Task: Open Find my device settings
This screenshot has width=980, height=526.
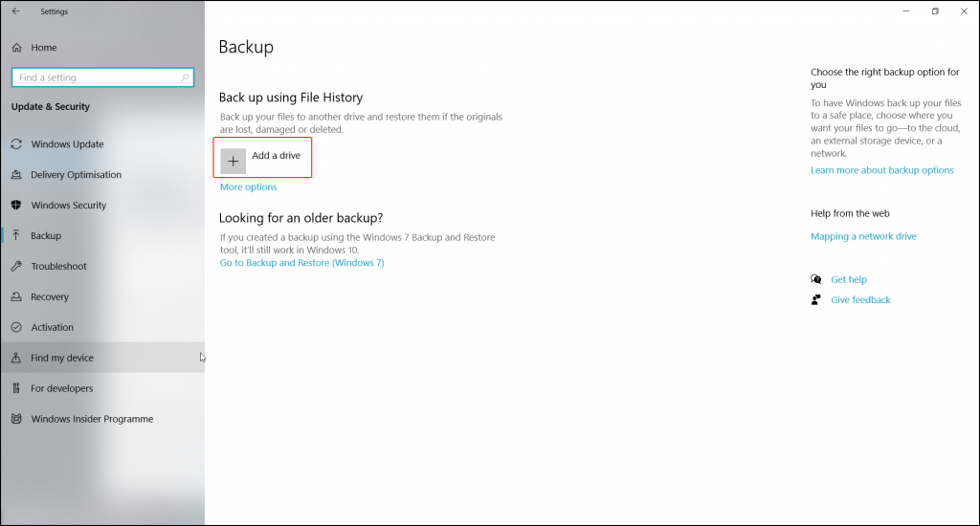Action: [x=62, y=359]
